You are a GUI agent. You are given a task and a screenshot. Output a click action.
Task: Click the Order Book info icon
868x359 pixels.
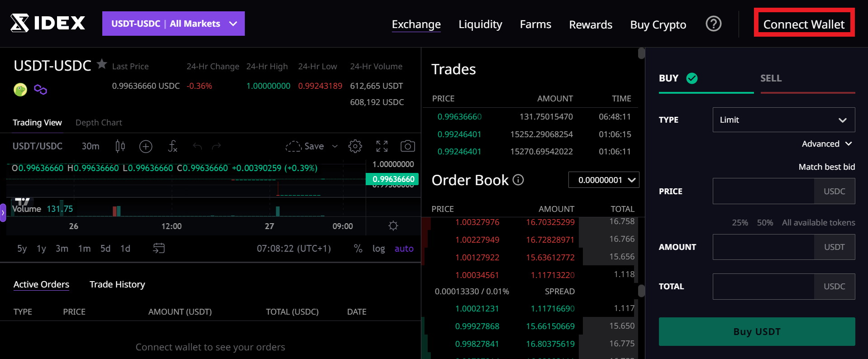tap(518, 180)
